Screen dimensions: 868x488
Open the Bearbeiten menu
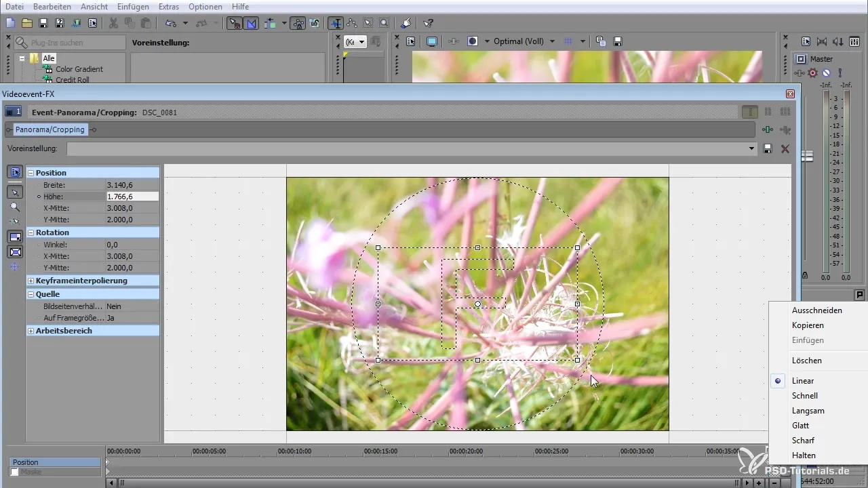pos(52,7)
